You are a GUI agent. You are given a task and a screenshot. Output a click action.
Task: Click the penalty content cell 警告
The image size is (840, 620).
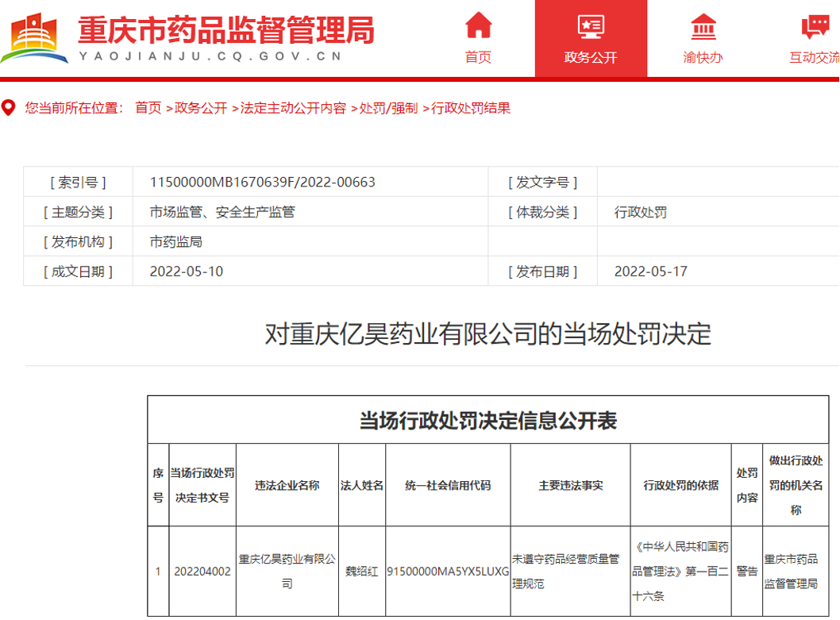[x=747, y=572]
